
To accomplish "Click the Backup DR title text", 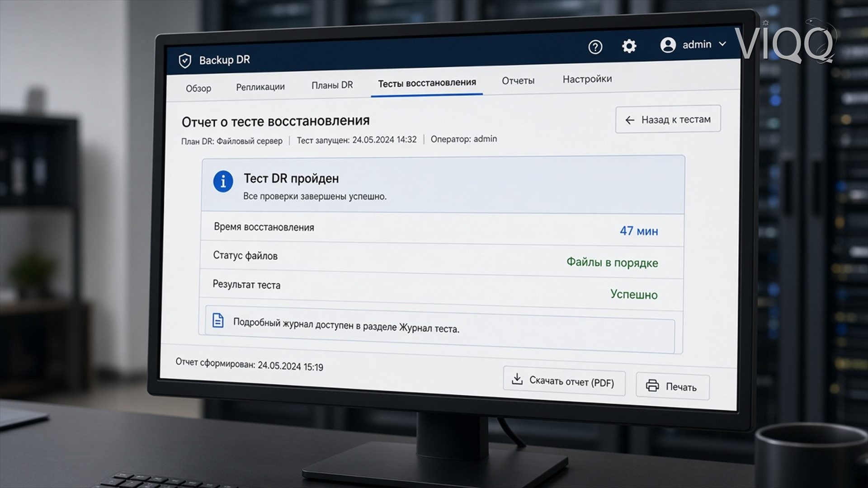I will 224,60.
